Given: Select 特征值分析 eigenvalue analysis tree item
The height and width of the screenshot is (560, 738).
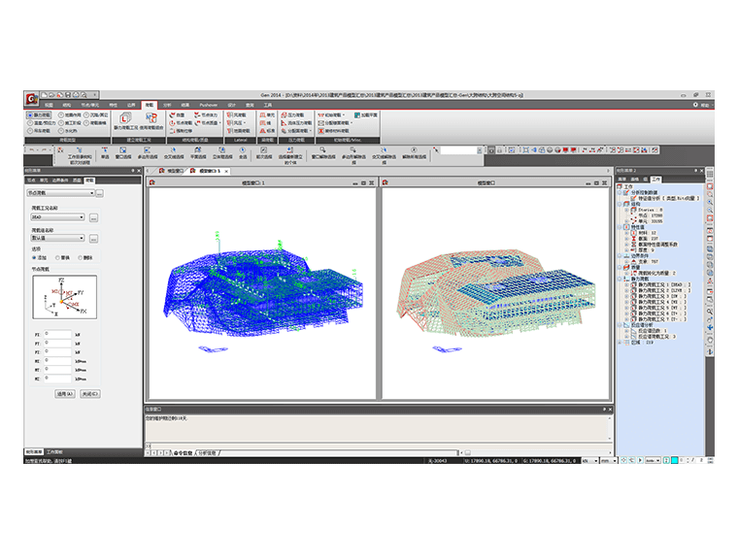Looking at the screenshot, I should pyautogui.click(x=667, y=198).
